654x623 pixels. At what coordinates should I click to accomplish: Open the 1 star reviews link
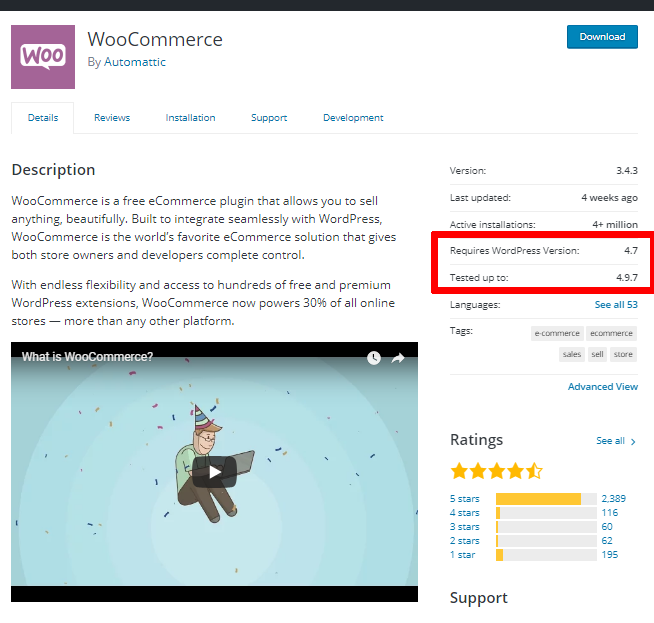pyautogui.click(x=464, y=555)
